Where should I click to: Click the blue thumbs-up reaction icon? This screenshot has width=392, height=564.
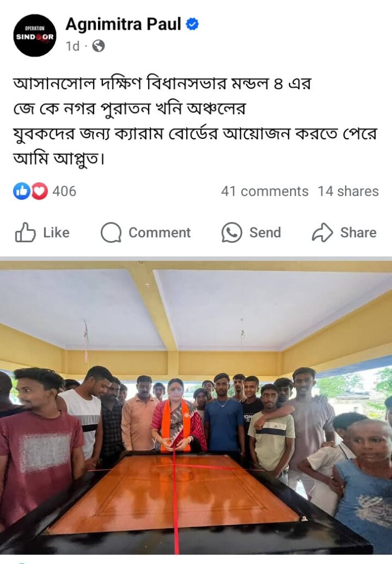coord(21,191)
